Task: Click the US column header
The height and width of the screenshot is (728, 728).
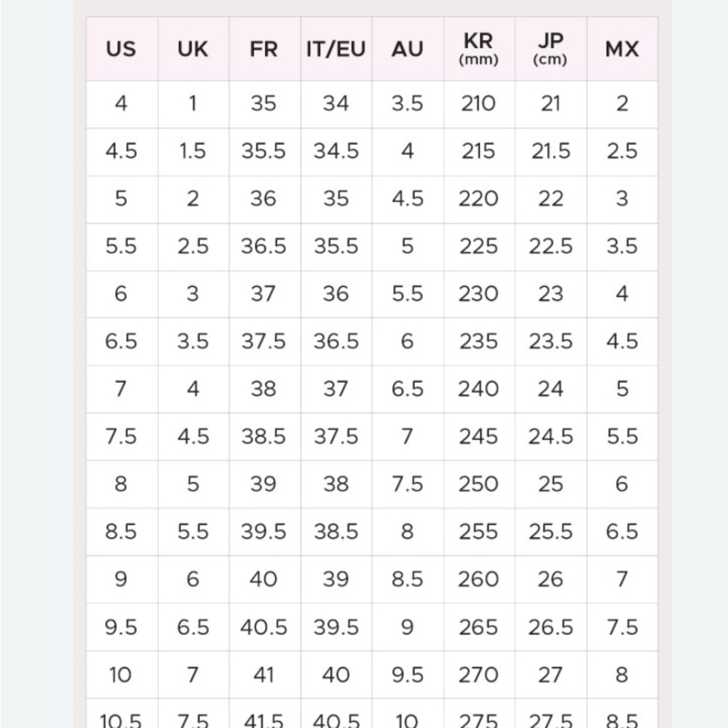Action: [x=122, y=49]
